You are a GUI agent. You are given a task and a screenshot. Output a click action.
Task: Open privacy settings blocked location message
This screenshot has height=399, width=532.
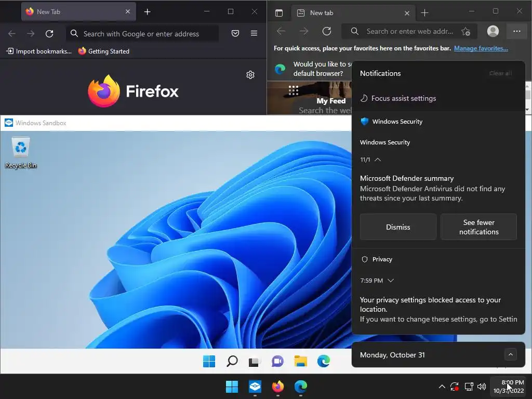pyautogui.click(x=438, y=310)
